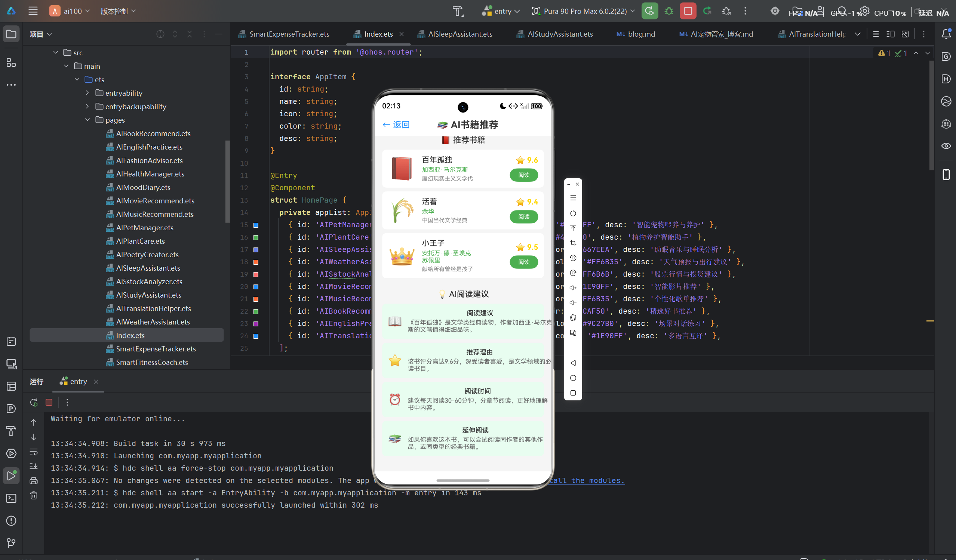Switch to preview-only view mode
Image resolution: width=956 pixels, height=560 pixels.
coord(905,34)
